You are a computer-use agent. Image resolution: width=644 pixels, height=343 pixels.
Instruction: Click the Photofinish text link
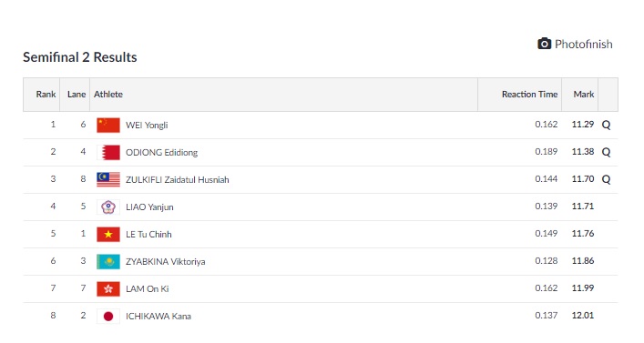tap(583, 44)
